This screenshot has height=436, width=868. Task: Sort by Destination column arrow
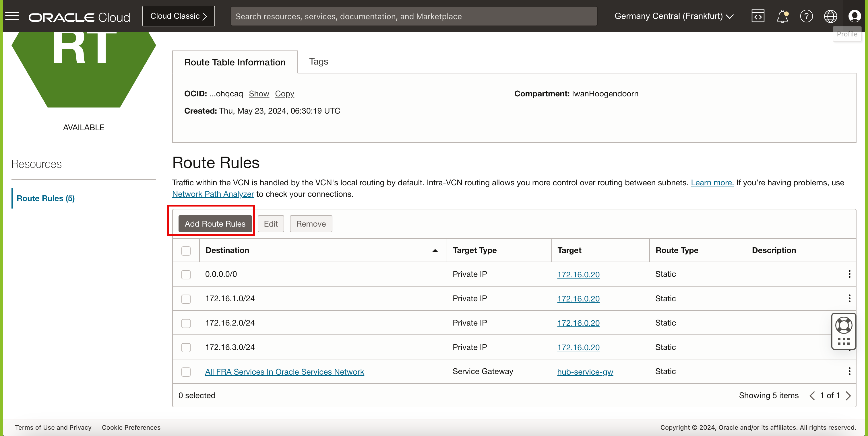click(x=435, y=250)
